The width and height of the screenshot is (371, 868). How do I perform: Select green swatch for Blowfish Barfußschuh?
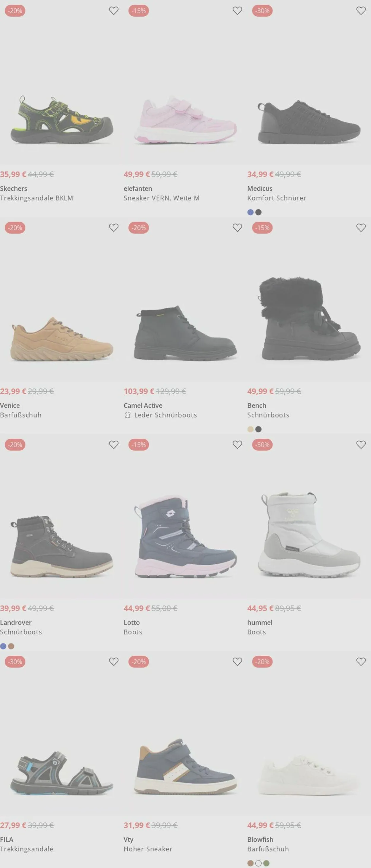[267, 863]
